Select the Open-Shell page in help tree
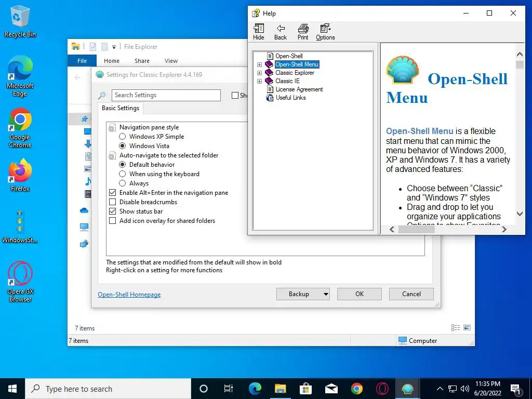Screen dimensions: 532x399 (x=289, y=56)
